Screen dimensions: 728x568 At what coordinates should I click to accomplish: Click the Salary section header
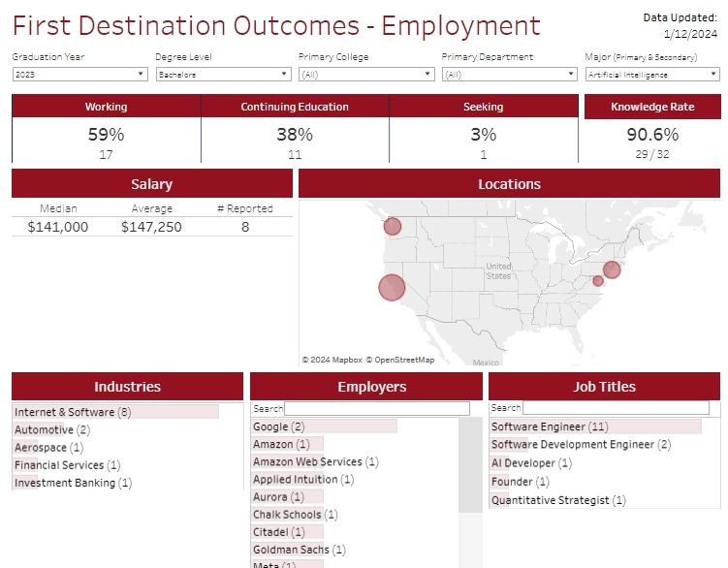(x=152, y=184)
